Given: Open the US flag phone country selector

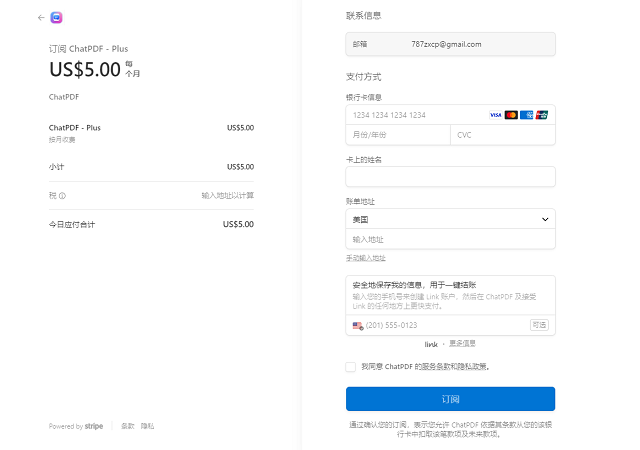Looking at the screenshot, I should [358, 325].
